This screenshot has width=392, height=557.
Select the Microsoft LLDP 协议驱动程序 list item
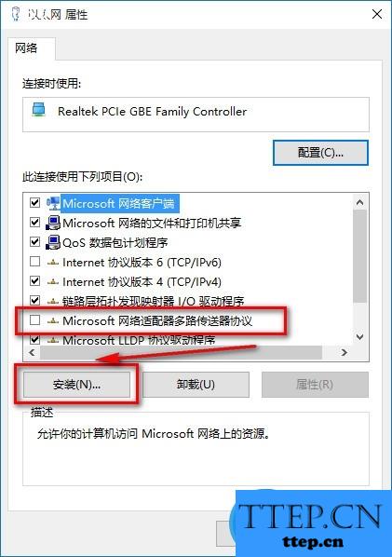tap(139, 340)
